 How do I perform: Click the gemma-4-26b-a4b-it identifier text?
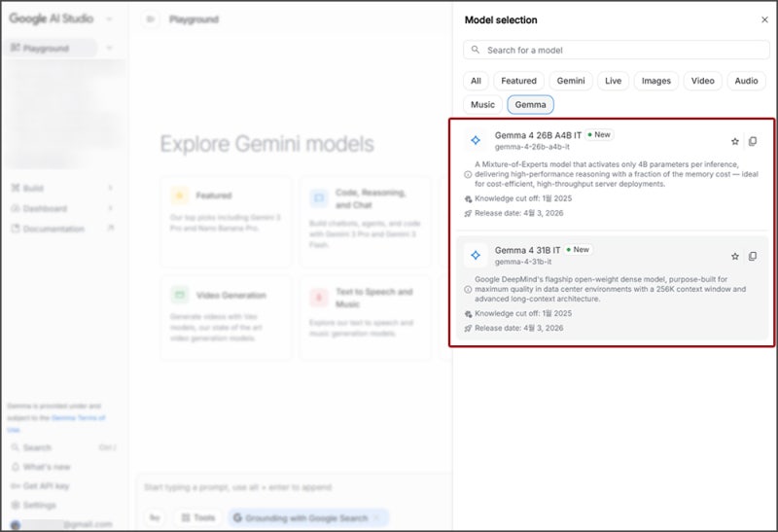(x=532, y=147)
